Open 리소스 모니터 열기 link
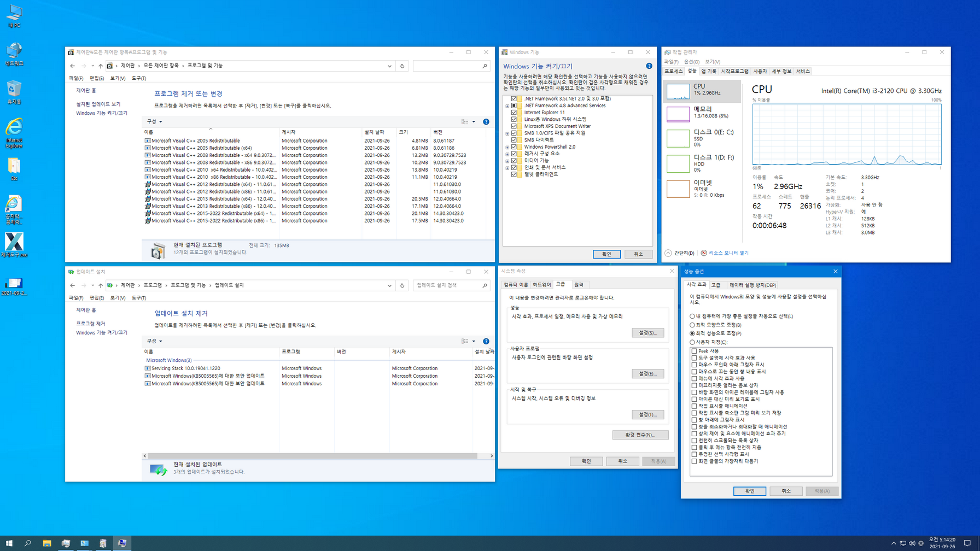980x551 pixels. coord(728,253)
